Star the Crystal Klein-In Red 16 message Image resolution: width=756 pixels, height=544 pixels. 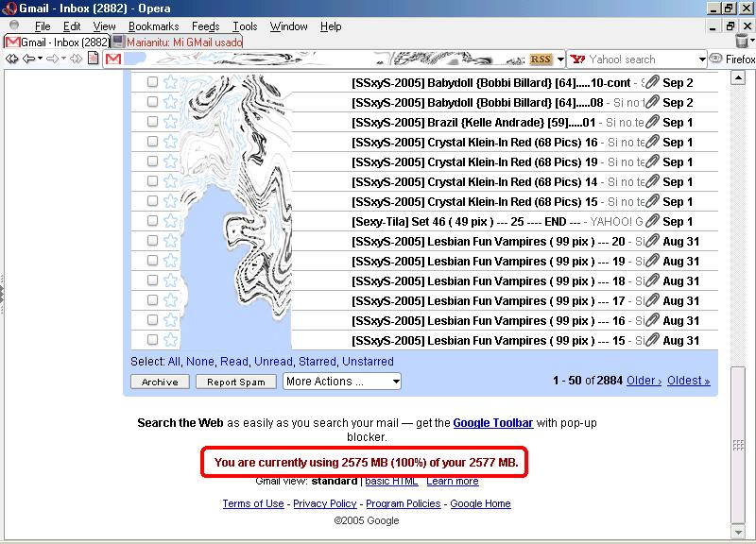coord(171,142)
